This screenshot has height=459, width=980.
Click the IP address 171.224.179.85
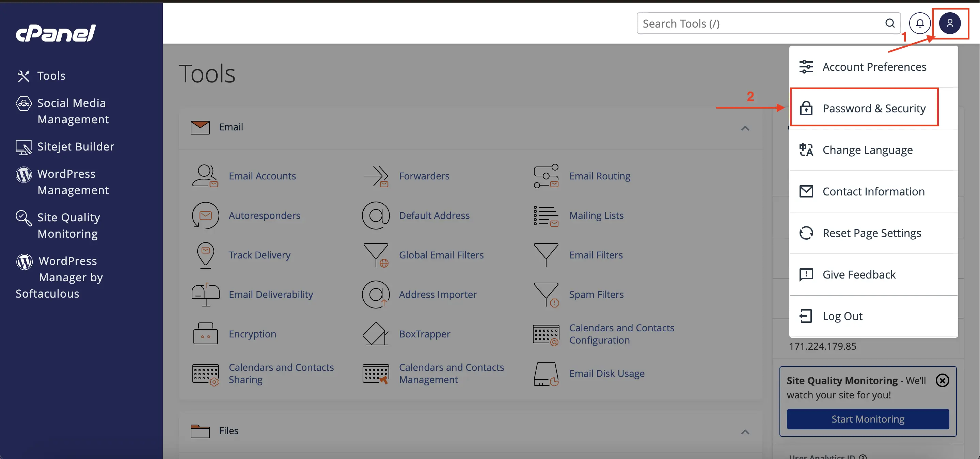(x=822, y=346)
